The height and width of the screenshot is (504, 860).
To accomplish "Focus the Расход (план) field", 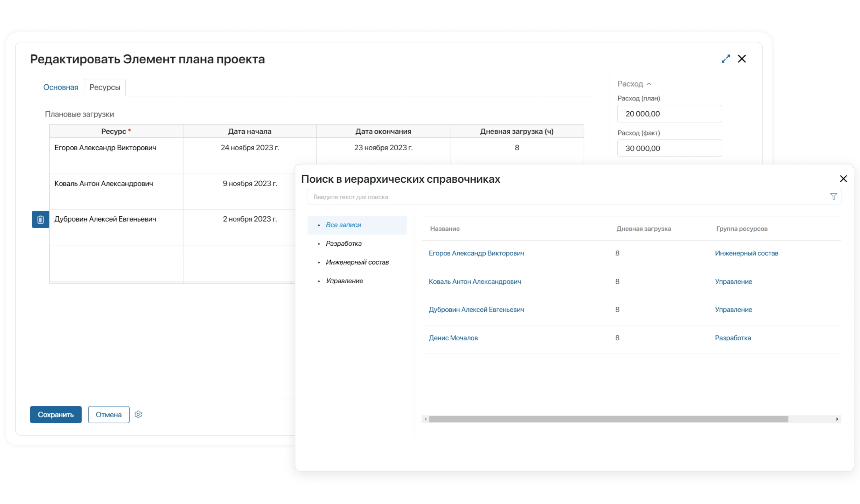I will pyautogui.click(x=669, y=114).
